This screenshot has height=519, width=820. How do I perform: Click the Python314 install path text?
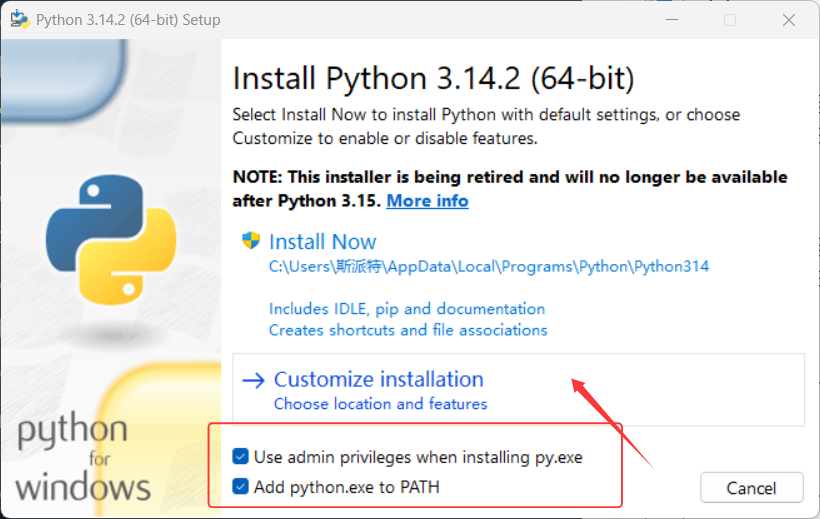[489, 266]
